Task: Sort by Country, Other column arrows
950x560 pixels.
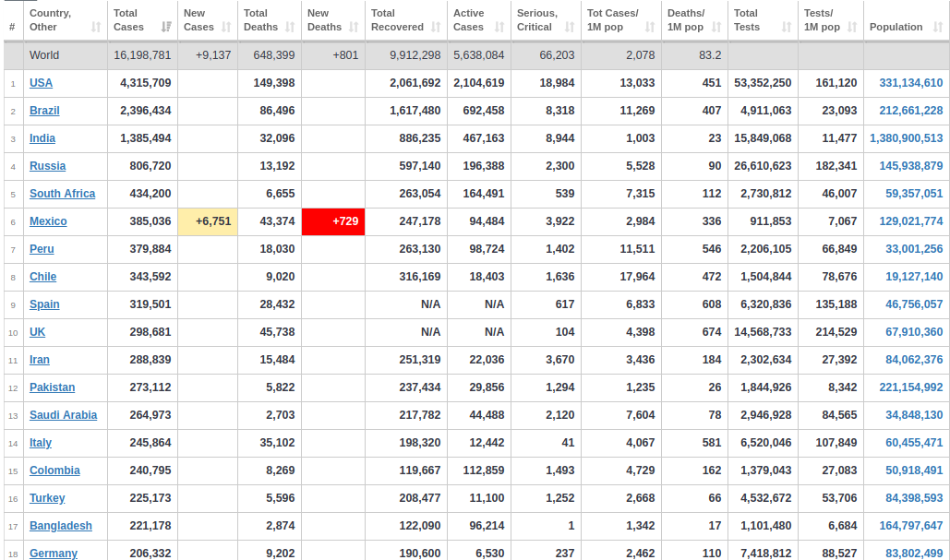Action: [x=96, y=28]
